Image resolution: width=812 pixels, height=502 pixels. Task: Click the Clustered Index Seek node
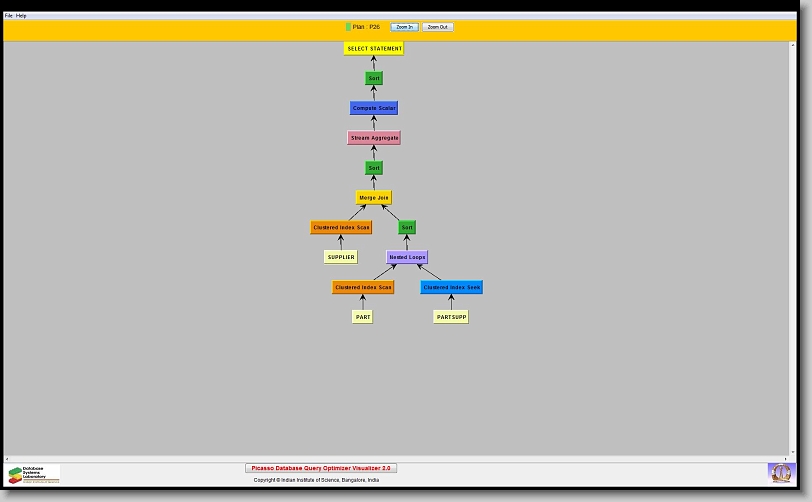point(451,287)
